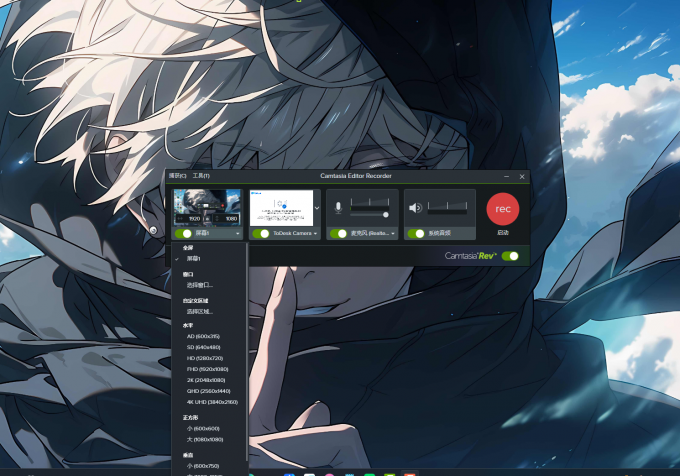The image size is (680, 476).
Task: Click the microphone icon
Action: (338, 208)
